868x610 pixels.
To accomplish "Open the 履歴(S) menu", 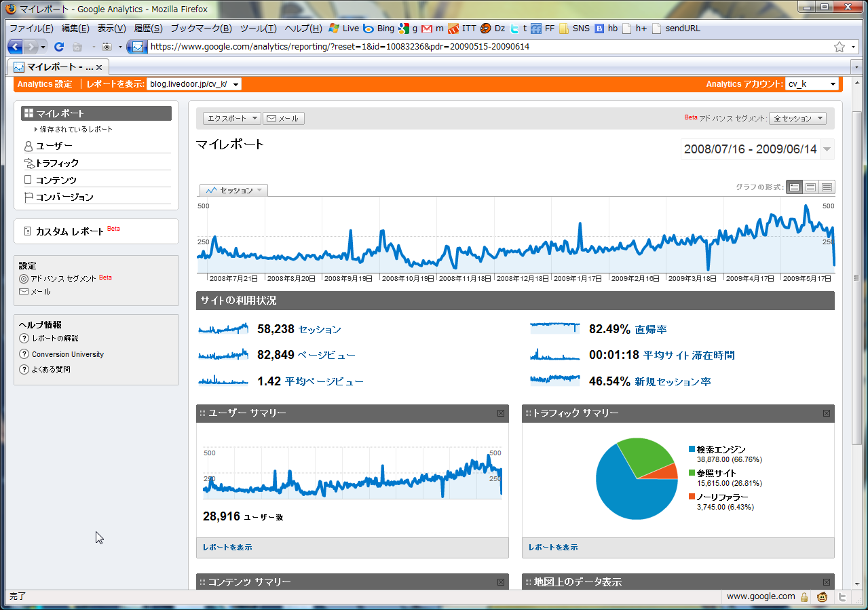I will (x=148, y=28).
